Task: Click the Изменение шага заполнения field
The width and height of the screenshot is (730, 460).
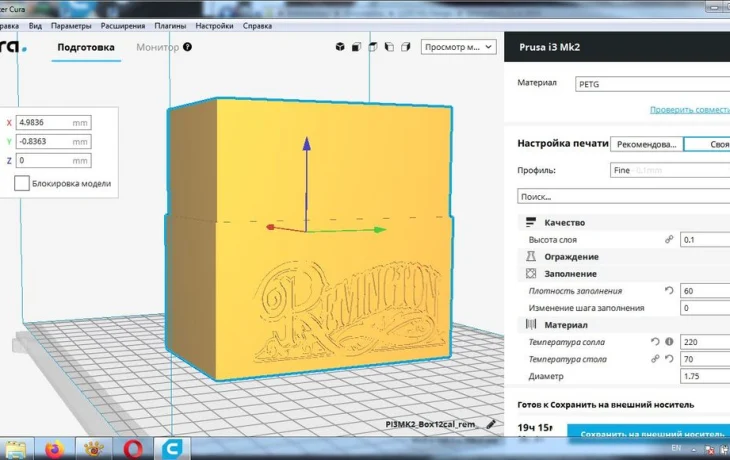Action: 705,308
